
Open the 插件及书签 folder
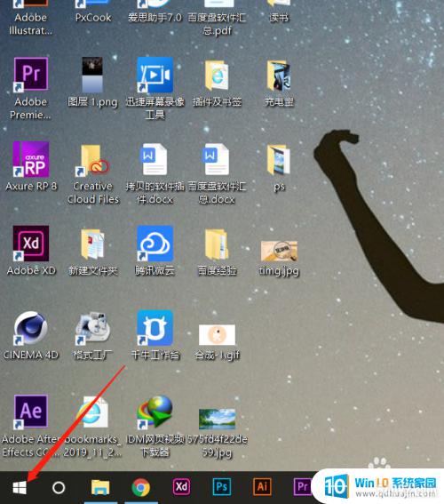[x=217, y=83]
